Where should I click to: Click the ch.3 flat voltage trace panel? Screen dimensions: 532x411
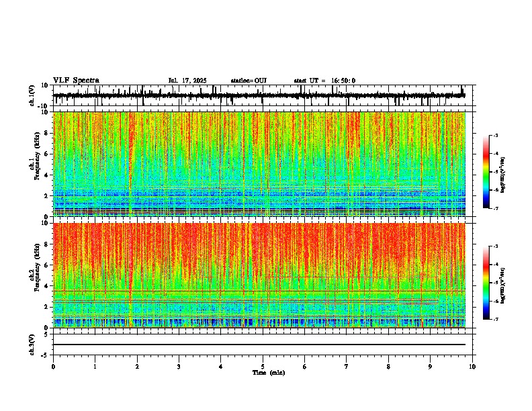coord(263,345)
